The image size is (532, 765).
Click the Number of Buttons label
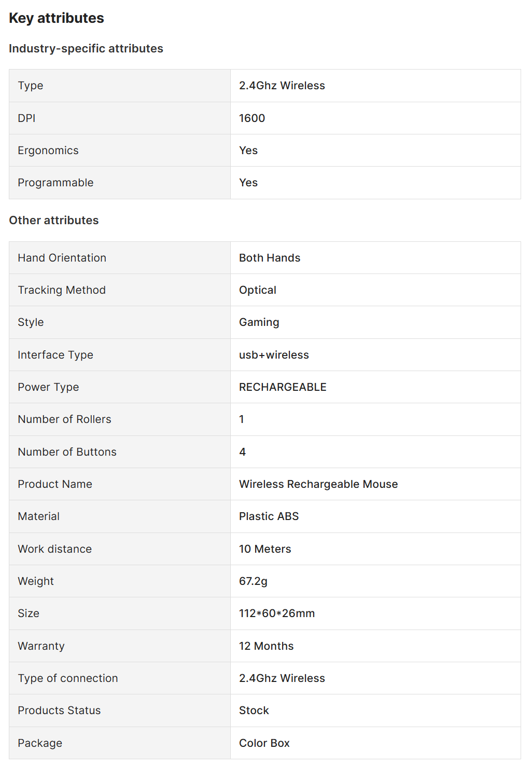click(x=67, y=452)
